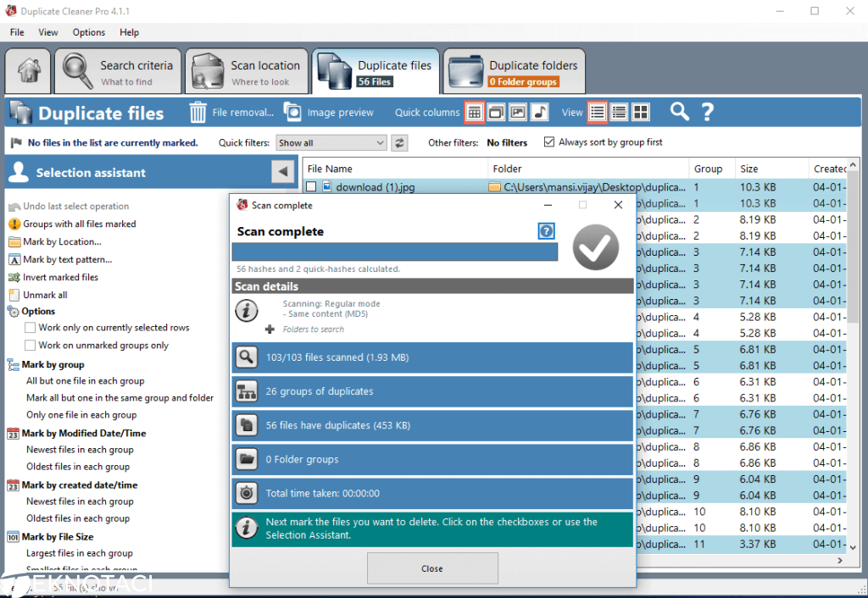
Task: Click the 56 files have duplicates icon
Action: (247, 425)
